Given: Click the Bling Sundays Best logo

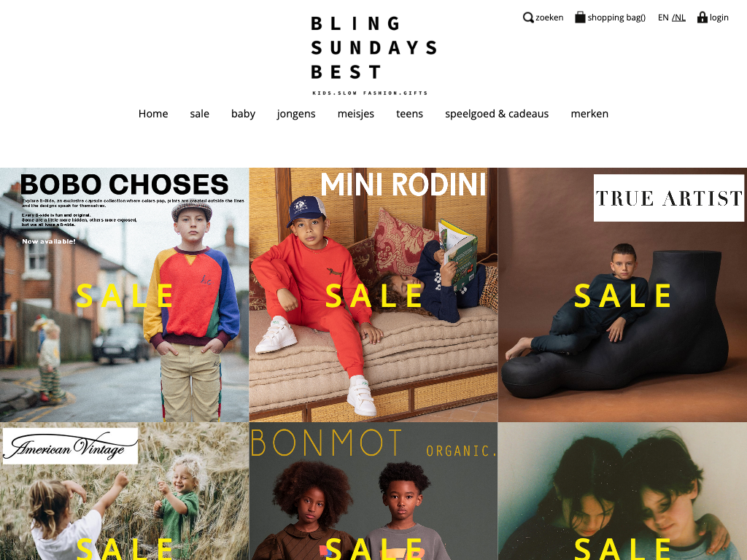Looking at the screenshot, I should point(373,55).
